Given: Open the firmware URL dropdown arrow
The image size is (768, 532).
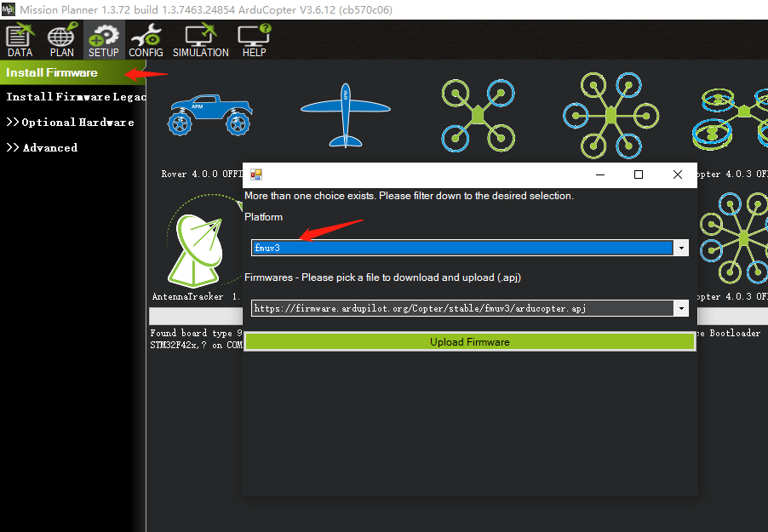Looking at the screenshot, I should pyautogui.click(x=681, y=309).
